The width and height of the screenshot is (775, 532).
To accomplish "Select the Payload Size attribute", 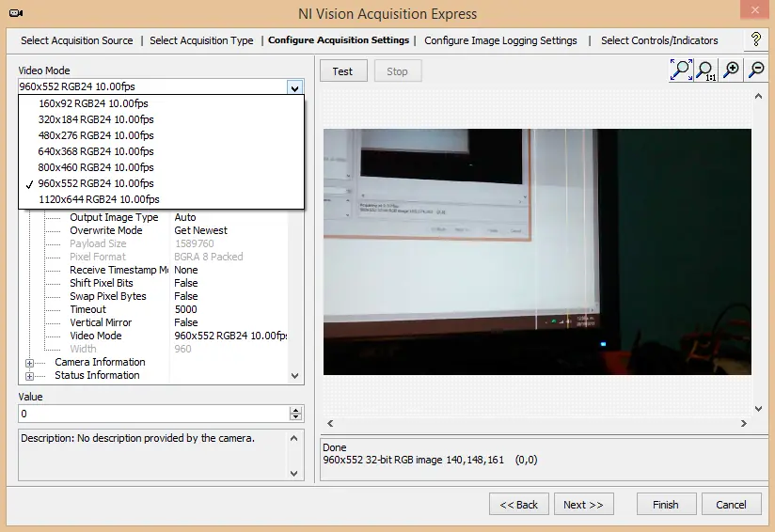I will (98, 243).
